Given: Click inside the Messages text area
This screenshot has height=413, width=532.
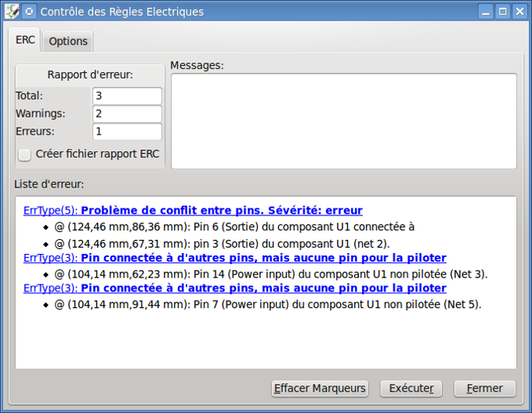Looking at the screenshot, I should [x=343, y=121].
